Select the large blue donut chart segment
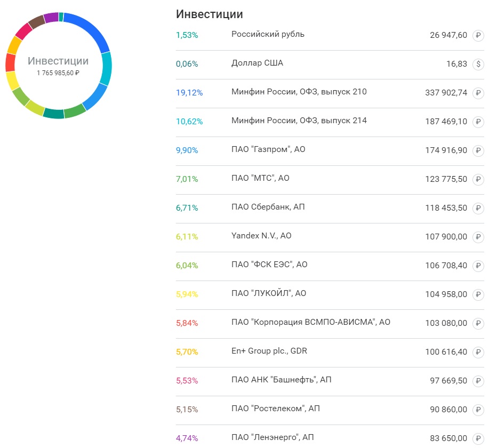 pos(91,29)
